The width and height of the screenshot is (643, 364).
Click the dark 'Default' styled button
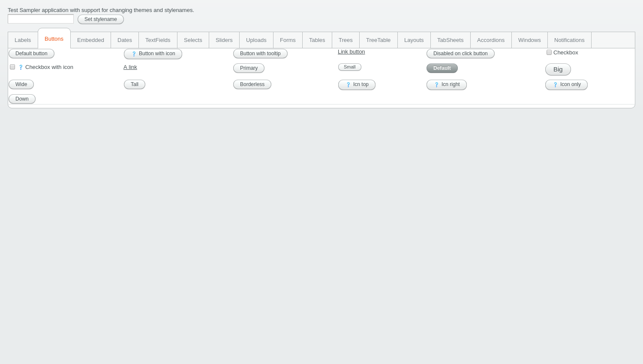pyautogui.click(x=442, y=68)
